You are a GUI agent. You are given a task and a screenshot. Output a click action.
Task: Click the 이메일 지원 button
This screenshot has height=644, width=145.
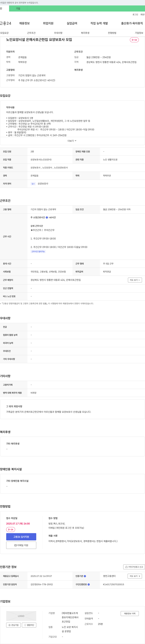(x=21, y=545)
